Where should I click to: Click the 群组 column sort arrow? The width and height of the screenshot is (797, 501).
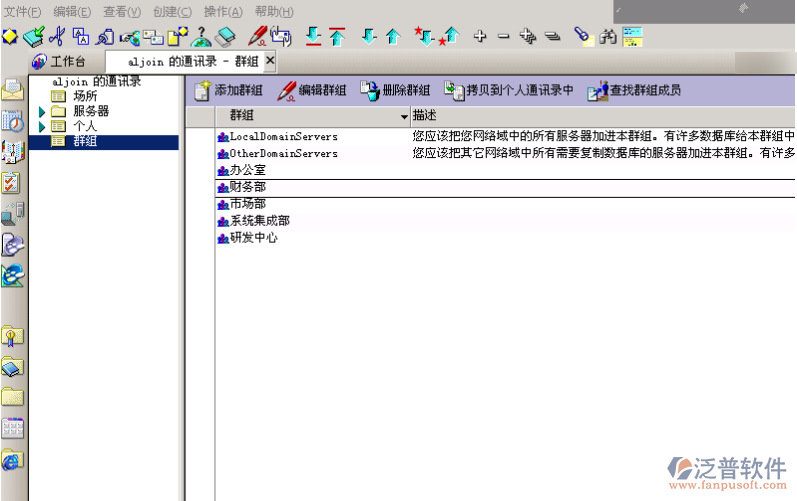click(404, 117)
